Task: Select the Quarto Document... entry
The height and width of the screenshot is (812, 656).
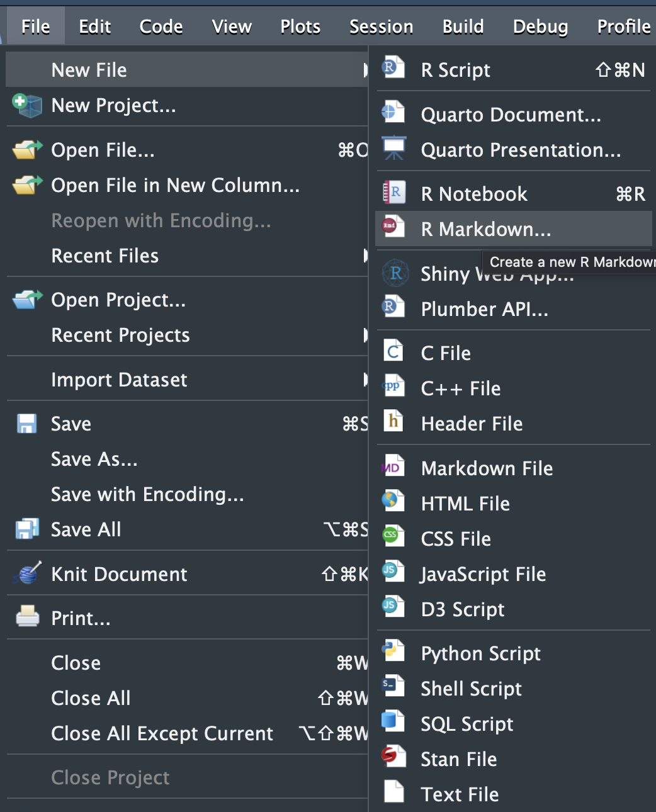Action: coord(513,115)
